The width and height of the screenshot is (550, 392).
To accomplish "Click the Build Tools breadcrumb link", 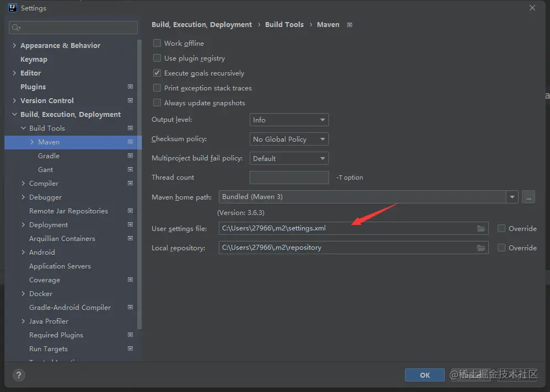I will 284,25.
